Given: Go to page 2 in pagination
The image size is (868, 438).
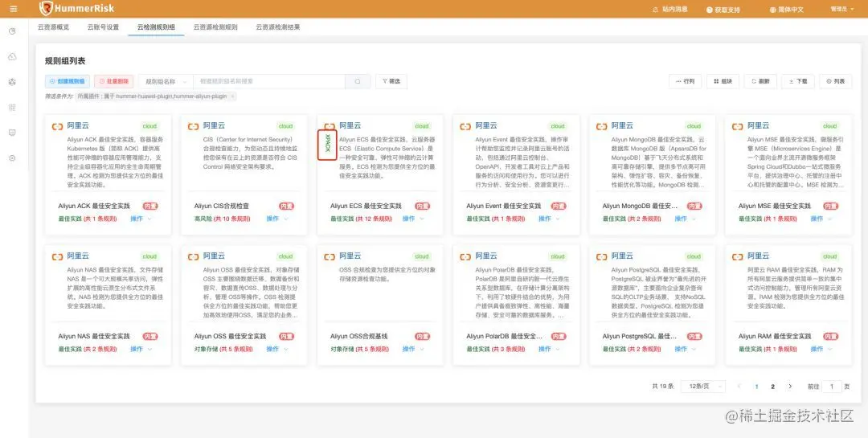Looking at the screenshot, I should [x=773, y=387].
